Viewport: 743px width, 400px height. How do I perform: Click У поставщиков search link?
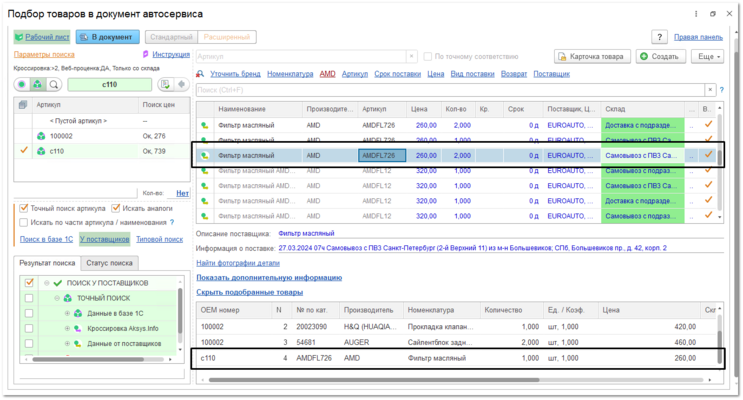[x=104, y=239]
